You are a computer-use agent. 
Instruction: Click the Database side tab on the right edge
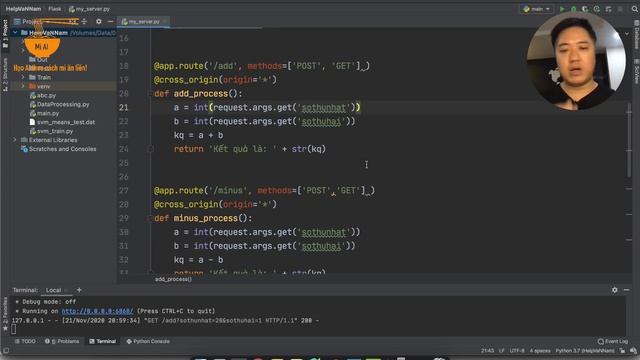pos(636,34)
